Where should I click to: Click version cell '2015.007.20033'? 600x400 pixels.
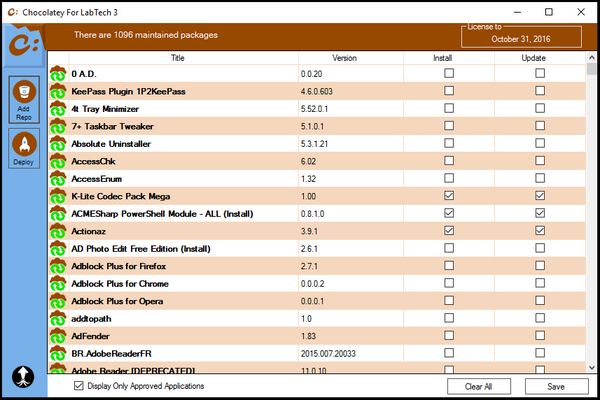click(x=328, y=354)
